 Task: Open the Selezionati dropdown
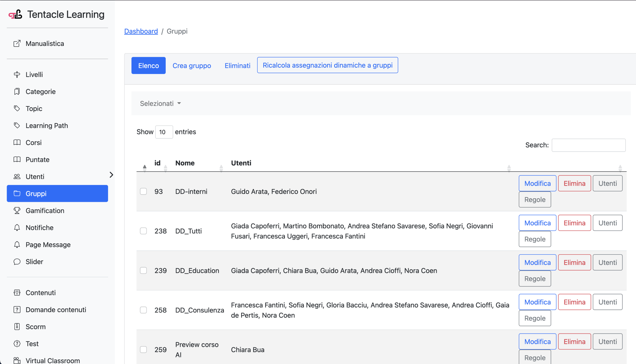point(160,103)
